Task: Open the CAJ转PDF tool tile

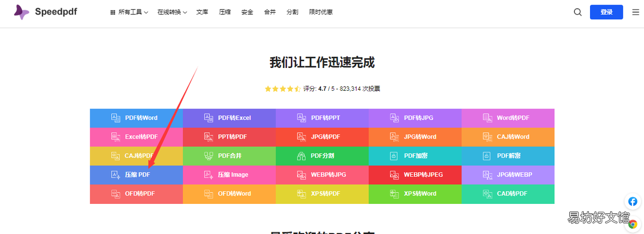Action: [x=136, y=156]
